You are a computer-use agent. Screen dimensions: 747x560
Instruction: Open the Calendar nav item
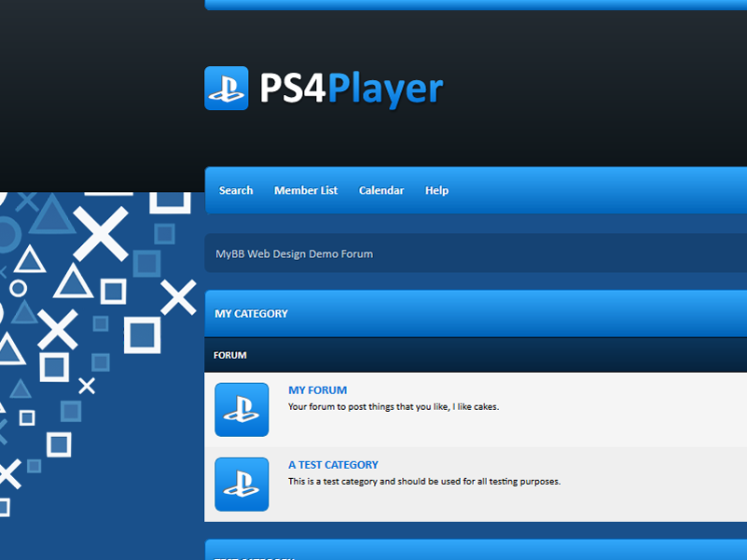(381, 190)
